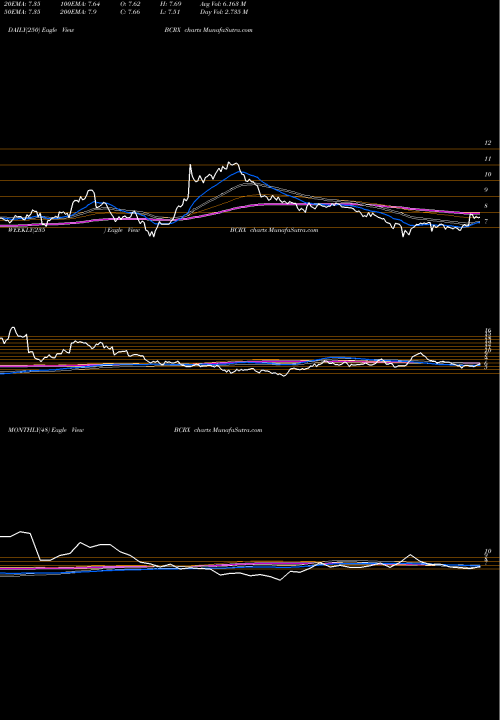This screenshot has height=720, width=500.
Task: Click the '9' price axis label on daily chart
Action: (486, 190)
